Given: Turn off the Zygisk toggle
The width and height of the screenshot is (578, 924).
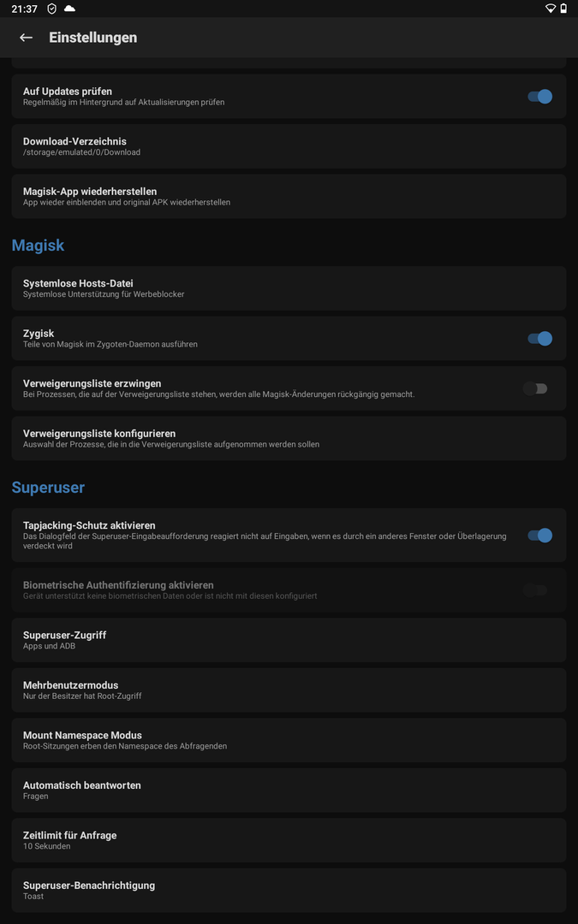Looking at the screenshot, I should (539, 339).
